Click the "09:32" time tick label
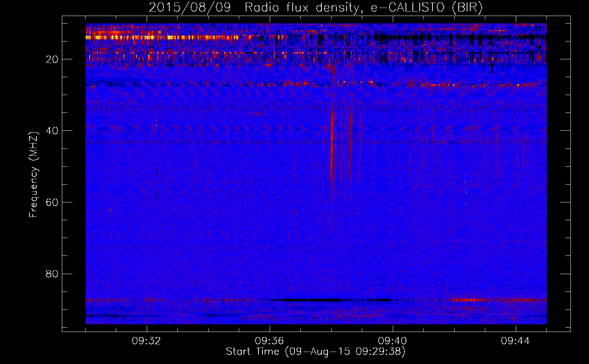 pyautogui.click(x=147, y=341)
